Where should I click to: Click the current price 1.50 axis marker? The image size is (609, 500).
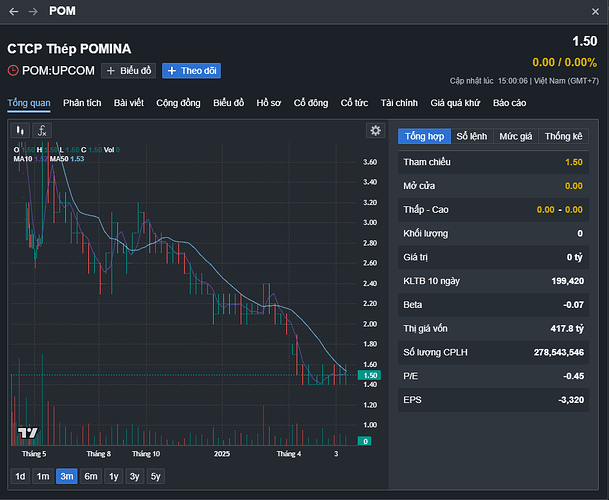pyautogui.click(x=368, y=375)
